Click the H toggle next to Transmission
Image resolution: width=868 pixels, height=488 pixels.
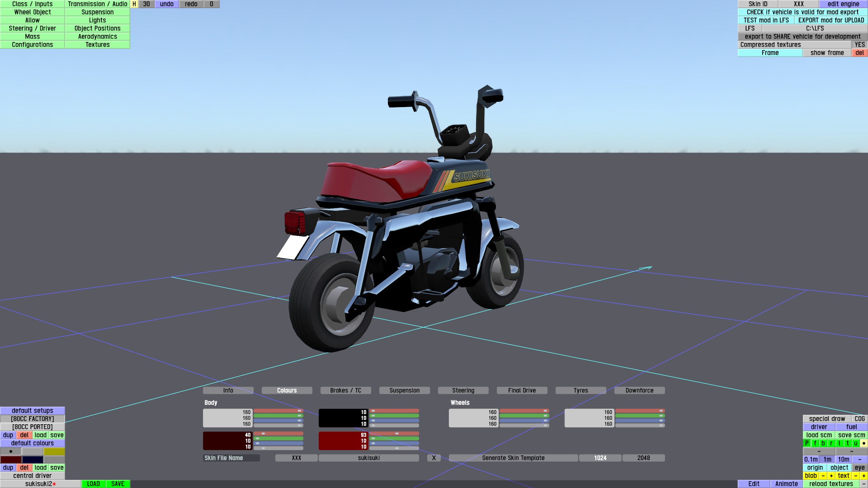pos(134,4)
